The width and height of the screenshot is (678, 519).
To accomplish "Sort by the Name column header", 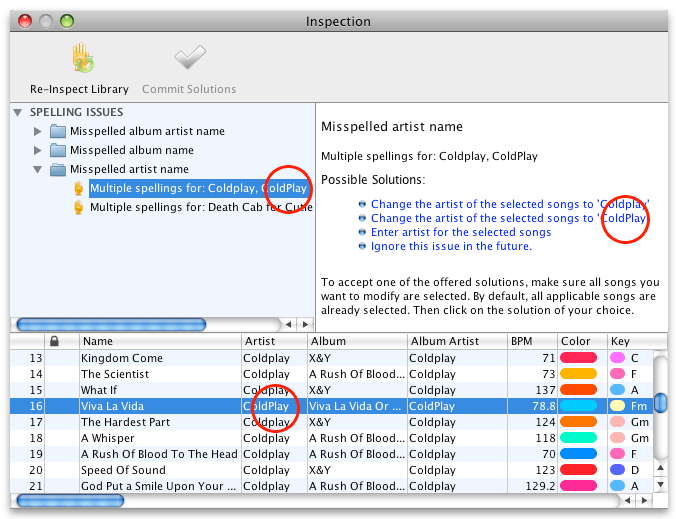I will [x=160, y=341].
